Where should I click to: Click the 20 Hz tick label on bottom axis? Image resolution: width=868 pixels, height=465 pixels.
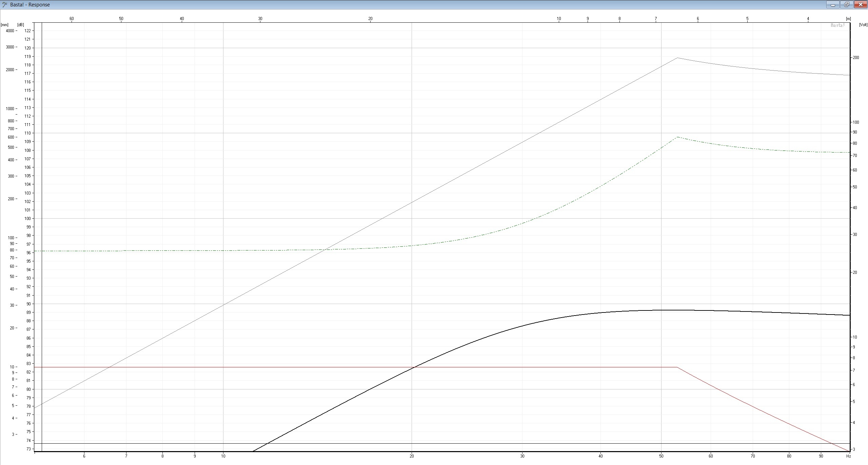tap(412, 456)
